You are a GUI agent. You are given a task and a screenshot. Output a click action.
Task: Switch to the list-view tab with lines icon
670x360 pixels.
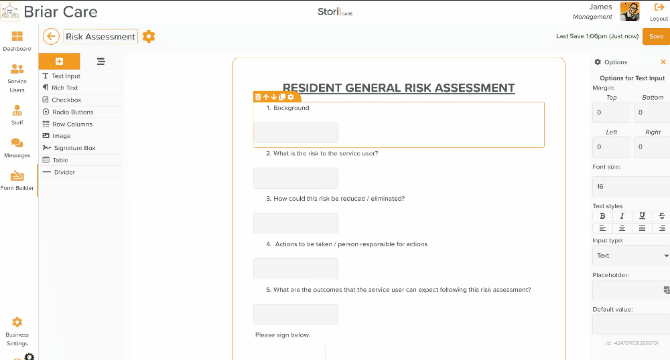coord(101,61)
